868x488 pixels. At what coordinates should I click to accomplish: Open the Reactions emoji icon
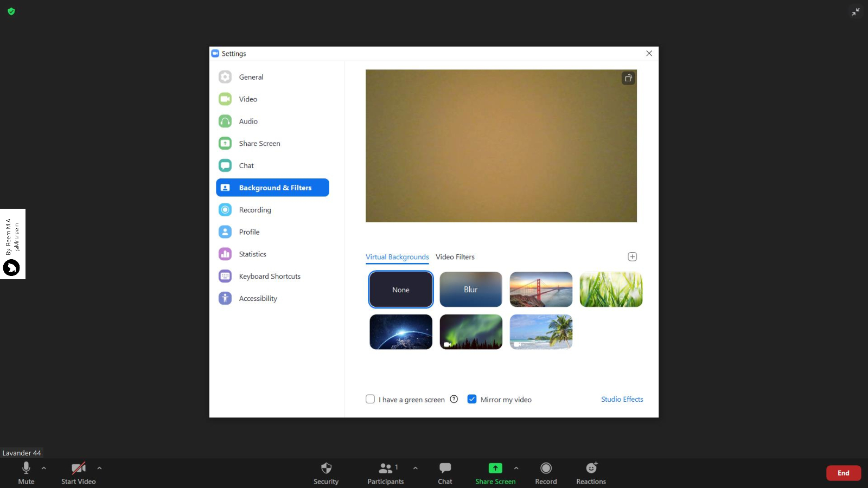(591, 468)
